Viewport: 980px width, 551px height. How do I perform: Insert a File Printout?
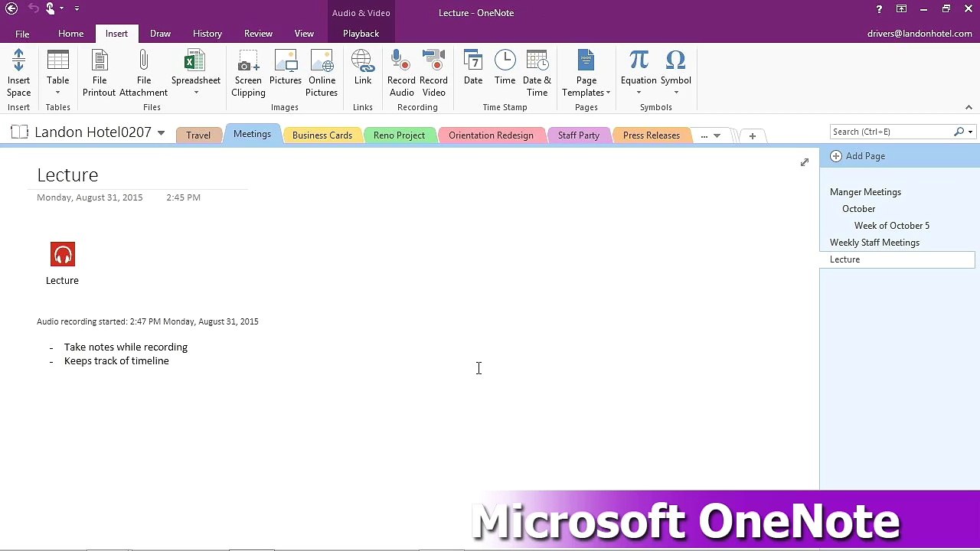99,73
